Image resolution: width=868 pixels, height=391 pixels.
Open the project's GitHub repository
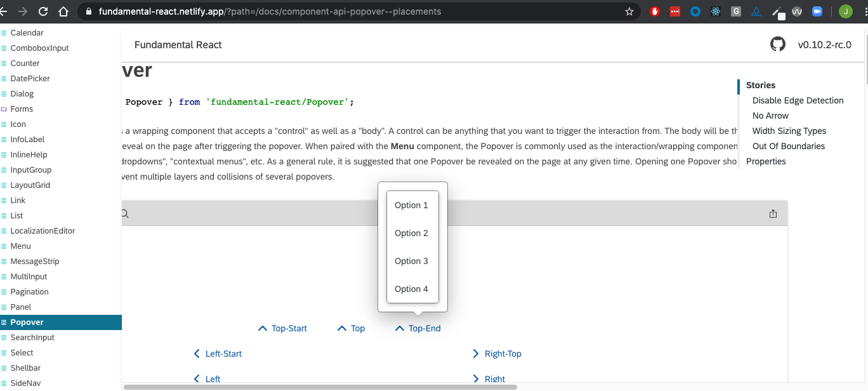click(x=777, y=44)
